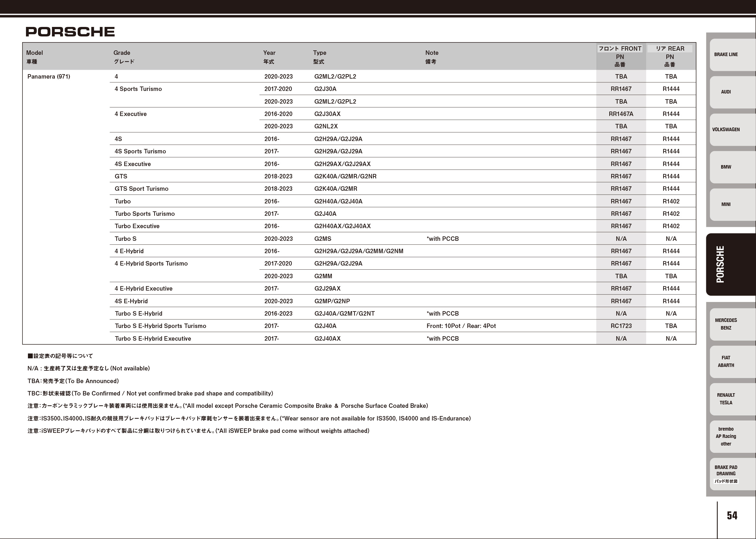
Task: Click the wear sensor IS3500 note
Action: 249,419
